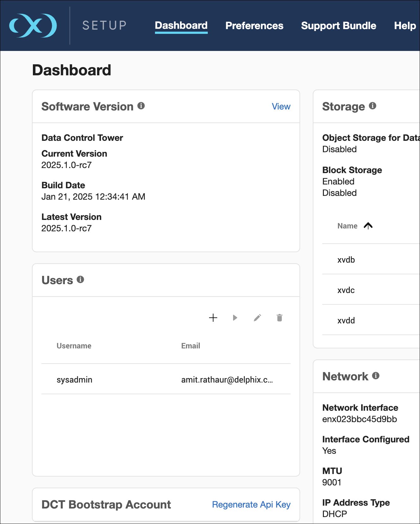Screen dimensions: 420x524
Task: Click the Delphix logo in header
Action: click(33, 26)
